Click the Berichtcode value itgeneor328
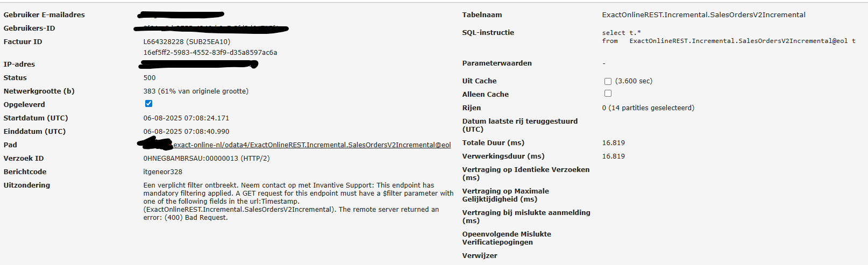This screenshot has width=868, height=265. (163, 171)
